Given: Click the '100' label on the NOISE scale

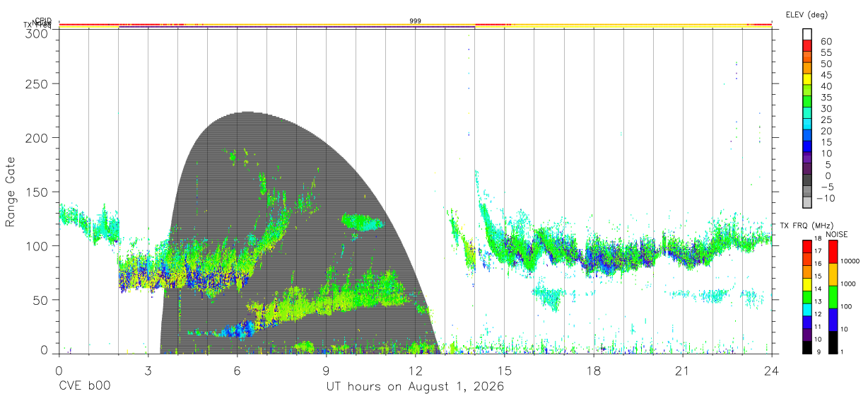Looking at the screenshot, I should pos(848,306).
